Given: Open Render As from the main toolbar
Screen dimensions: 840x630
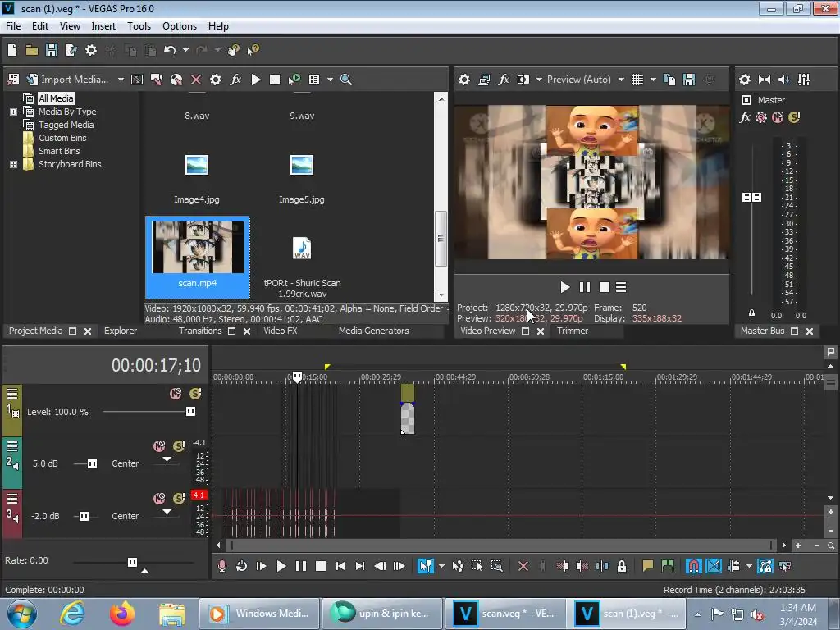Looking at the screenshot, I should click(71, 50).
